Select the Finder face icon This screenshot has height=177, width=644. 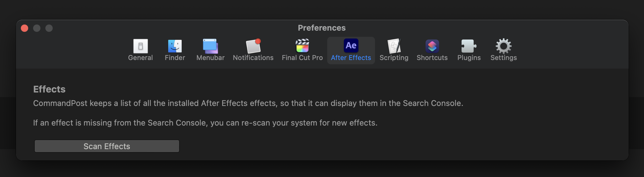point(175,46)
